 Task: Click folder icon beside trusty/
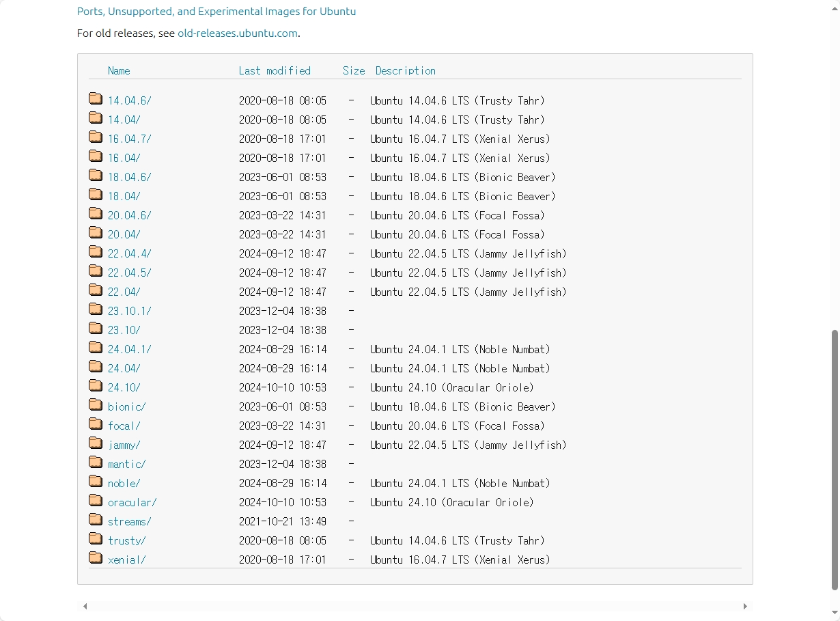click(x=96, y=538)
